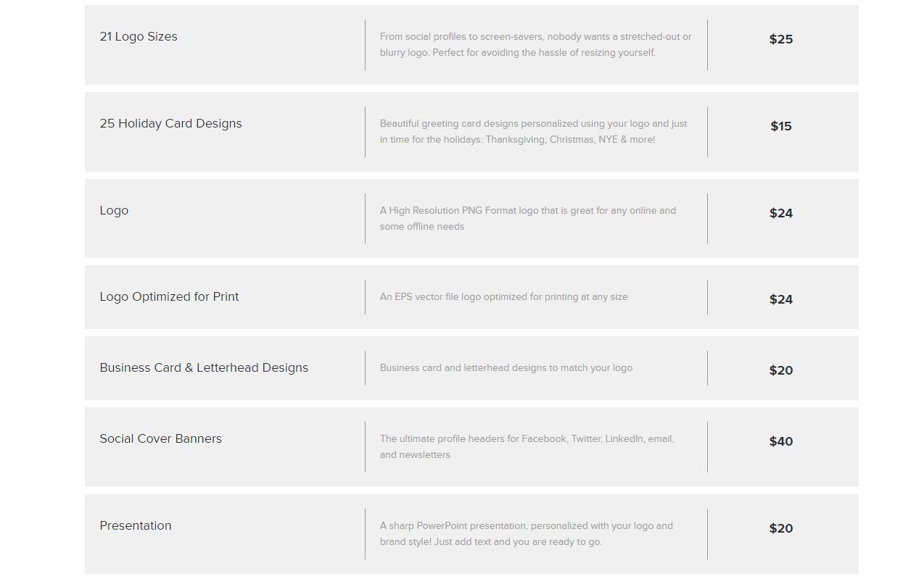Click the $20 price for Business Card designs

click(780, 371)
